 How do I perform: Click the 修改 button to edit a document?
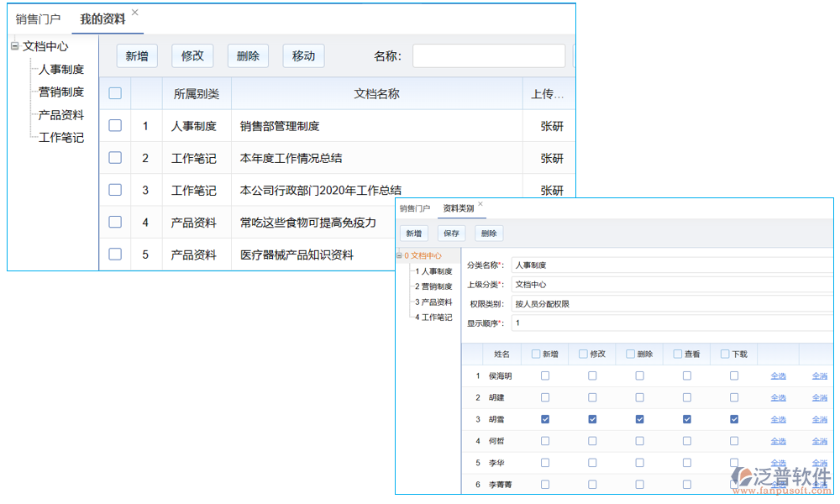pyautogui.click(x=192, y=55)
